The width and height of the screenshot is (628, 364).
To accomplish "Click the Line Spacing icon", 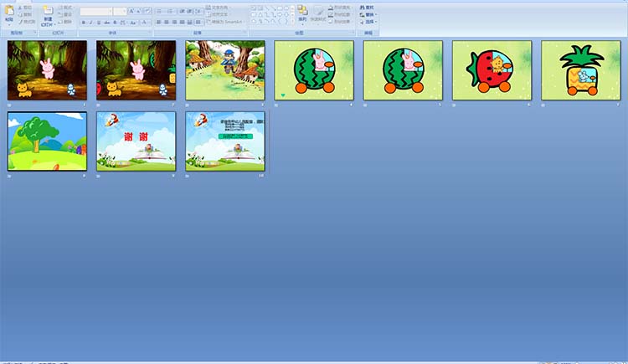I will point(198,11).
